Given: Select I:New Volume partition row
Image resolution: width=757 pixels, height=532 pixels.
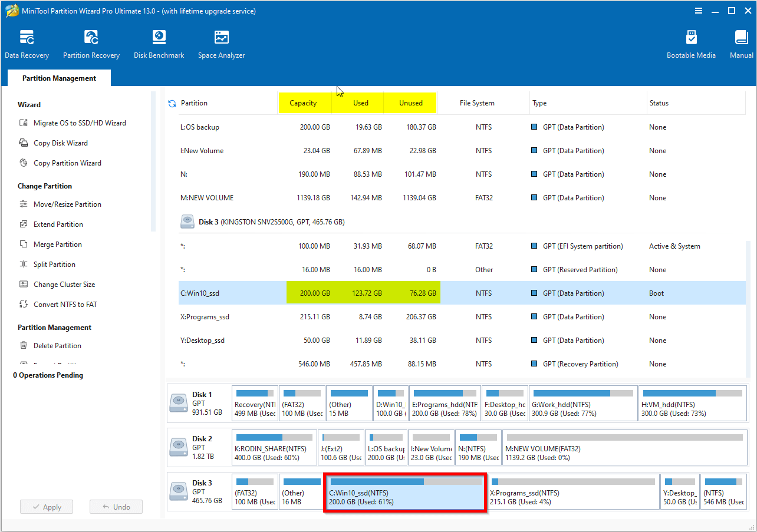Looking at the screenshot, I should 462,151.
